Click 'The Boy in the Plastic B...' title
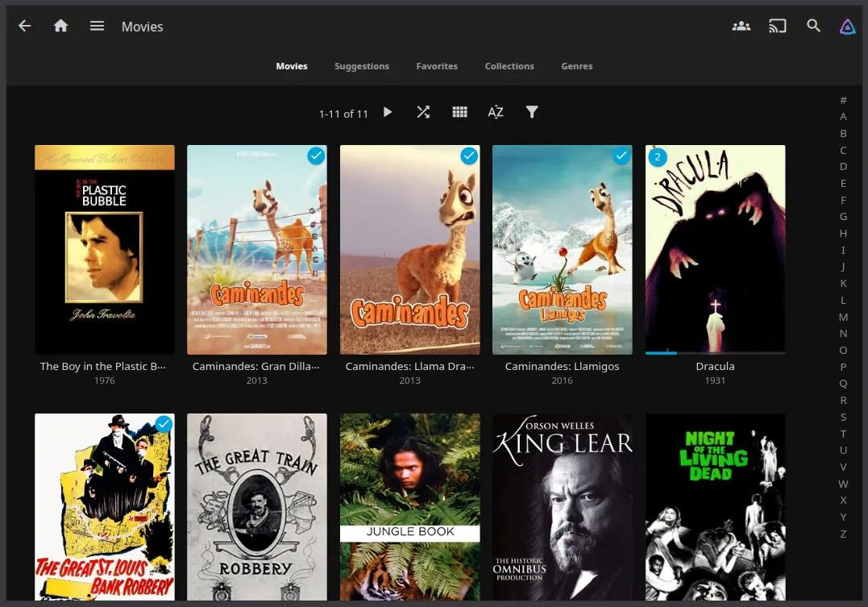 103,366
